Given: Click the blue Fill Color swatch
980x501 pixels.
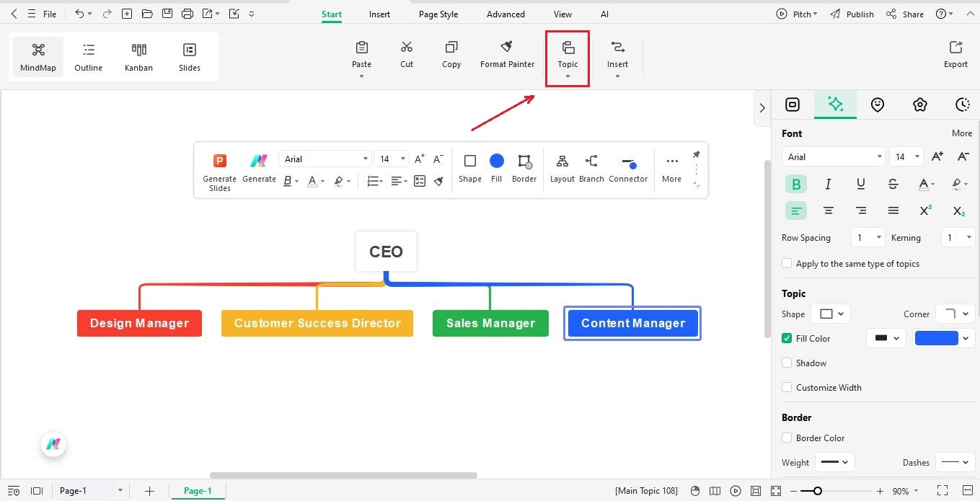Looking at the screenshot, I should coord(937,337).
